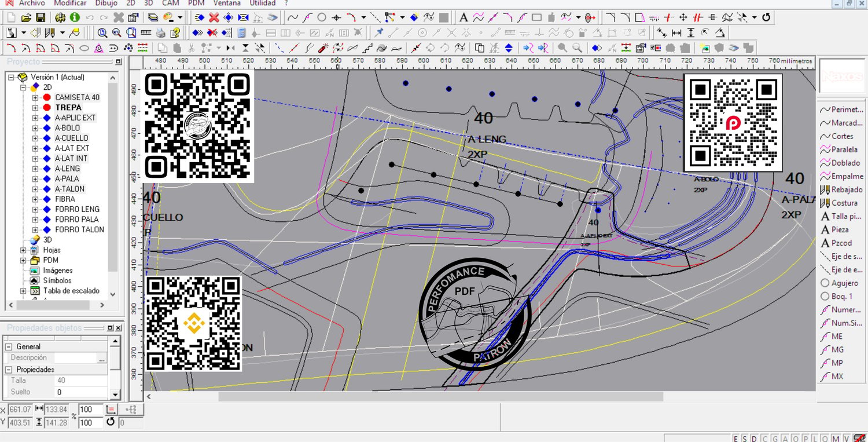Click the canvas horizontal scrollbar thumb
Viewport: 868px width, 442px height.
(x=440, y=397)
